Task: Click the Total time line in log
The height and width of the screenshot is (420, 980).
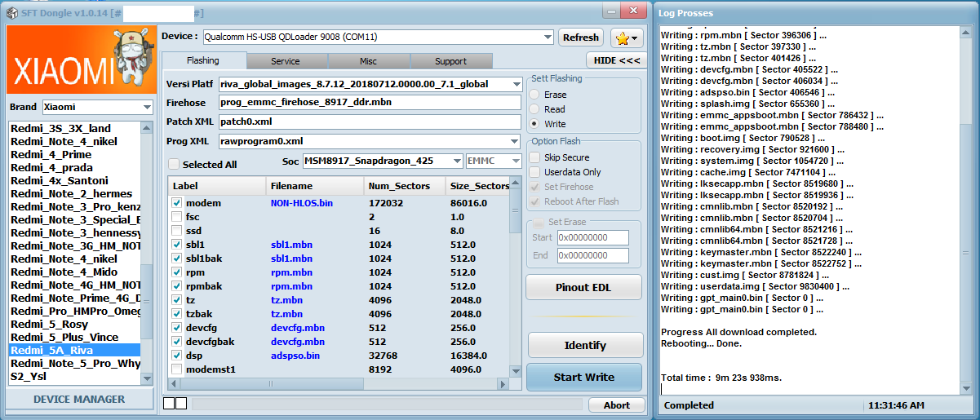Action: tap(721, 378)
